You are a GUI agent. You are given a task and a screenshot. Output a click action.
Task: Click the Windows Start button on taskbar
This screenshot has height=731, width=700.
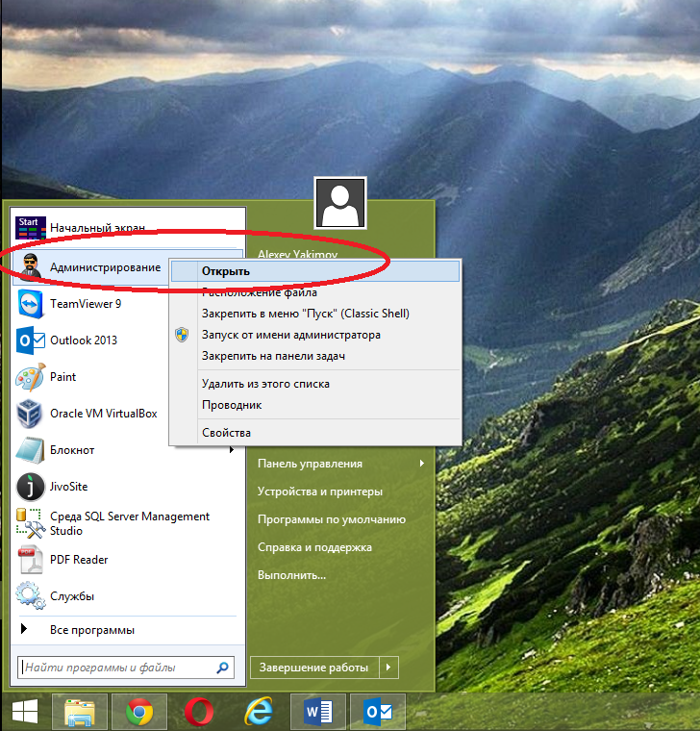25,713
